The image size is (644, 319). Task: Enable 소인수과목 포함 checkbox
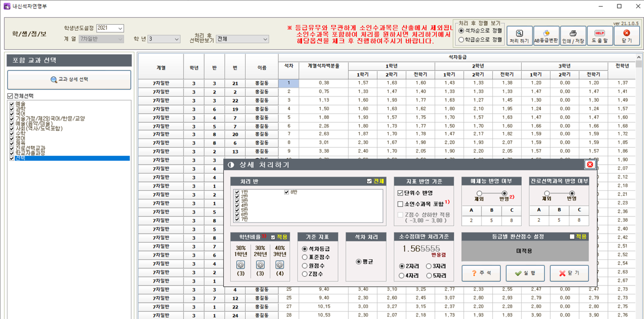(x=400, y=204)
